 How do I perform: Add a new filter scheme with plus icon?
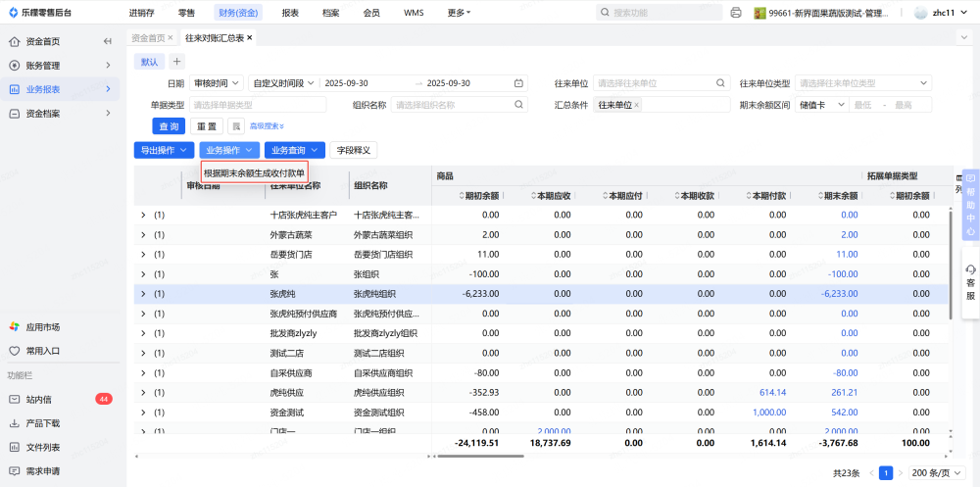[177, 62]
